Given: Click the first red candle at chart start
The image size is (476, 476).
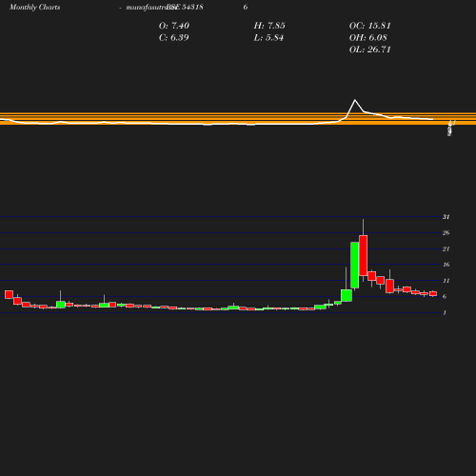Looking at the screenshot, I should click(9, 294).
